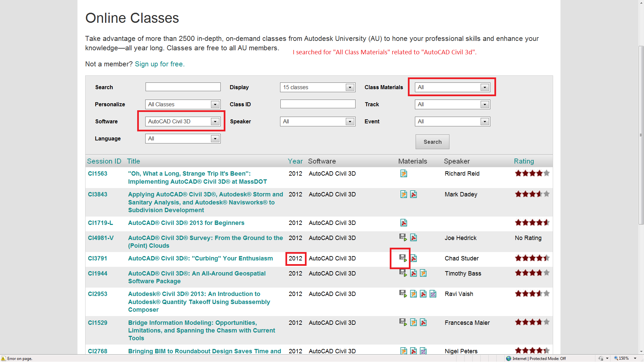Screen dimensions: 644x362
Task: Open PDF icon in Joe Hedrick row
Action: 414,238
